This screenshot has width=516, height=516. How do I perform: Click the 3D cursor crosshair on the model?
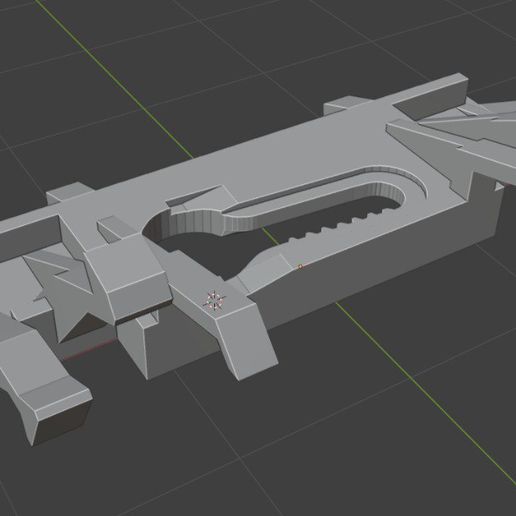coord(214,300)
